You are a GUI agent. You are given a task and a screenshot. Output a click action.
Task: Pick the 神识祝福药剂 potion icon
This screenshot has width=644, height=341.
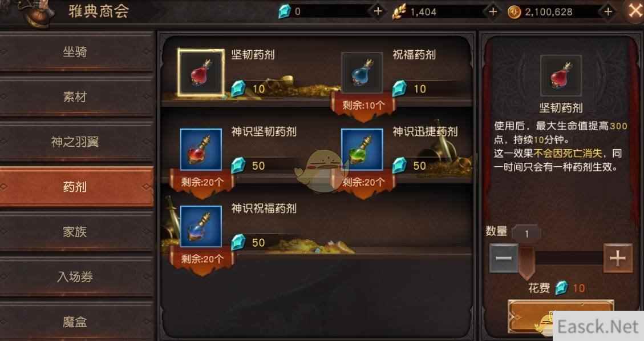201,226
